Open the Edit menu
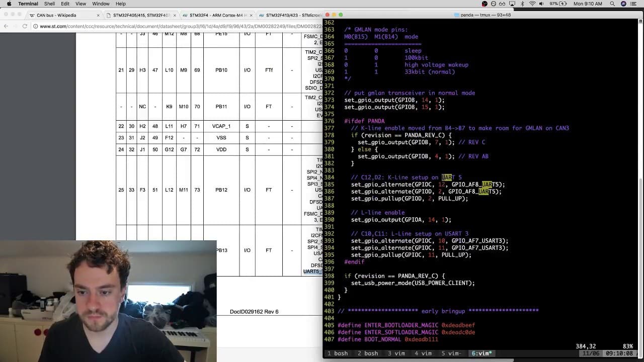This screenshot has width=644, height=362. [x=65, y=4]
